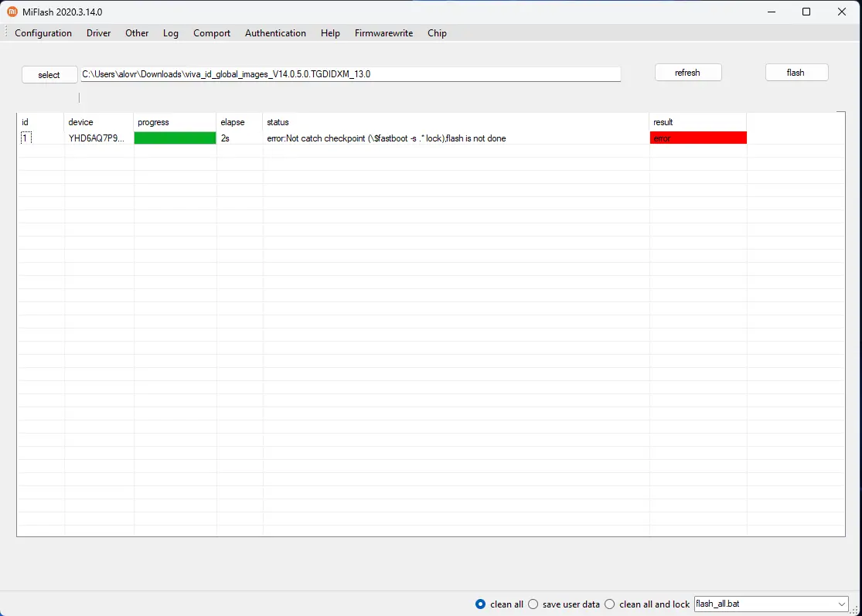The image size is (862, 616).
Task: Click the firmware path input field
Action: [351, 74]
